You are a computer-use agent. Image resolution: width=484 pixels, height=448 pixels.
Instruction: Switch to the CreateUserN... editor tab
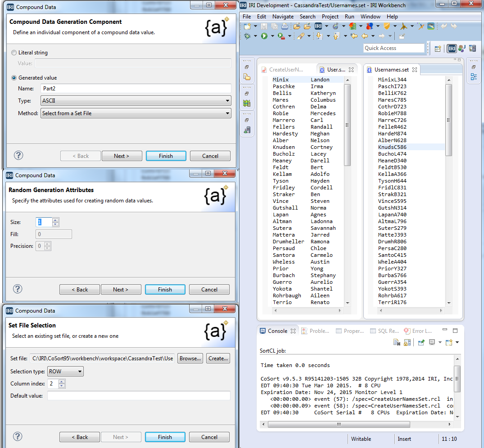[286, 70]
